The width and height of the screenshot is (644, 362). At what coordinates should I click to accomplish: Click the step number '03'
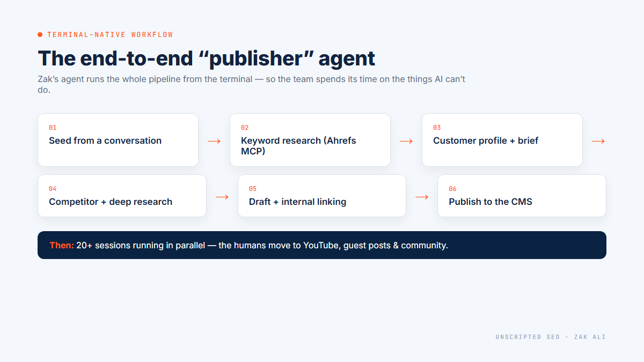coord(437,128)
